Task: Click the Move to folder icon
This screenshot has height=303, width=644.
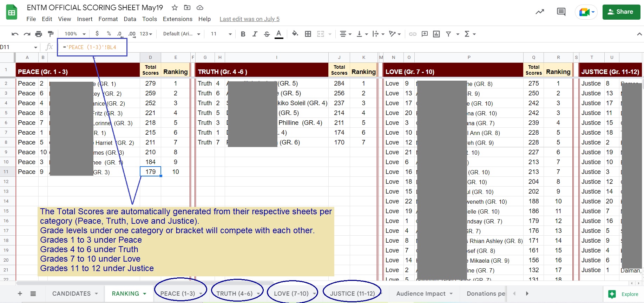Action: click(x=187, y=8)
